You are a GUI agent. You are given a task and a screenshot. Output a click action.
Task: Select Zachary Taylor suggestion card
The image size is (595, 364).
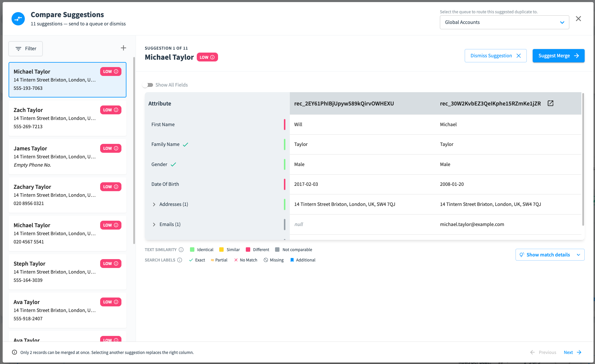click(x=67, y=195)
